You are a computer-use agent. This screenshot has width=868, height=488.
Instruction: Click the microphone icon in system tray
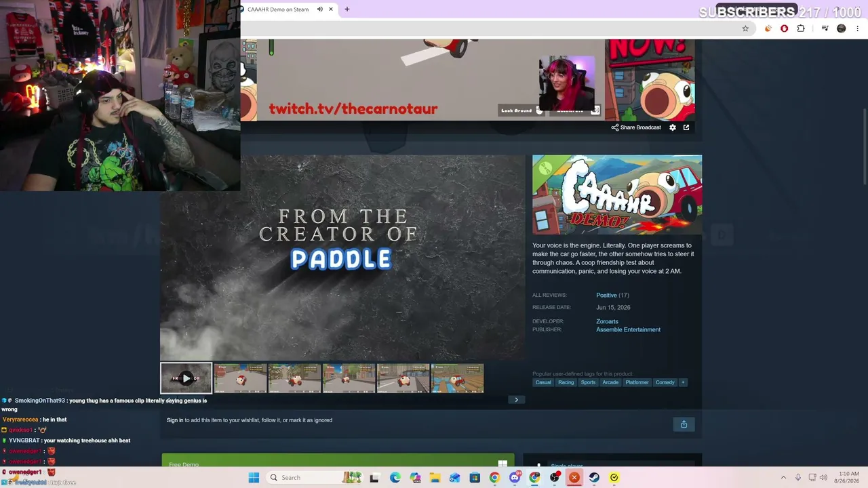coord(798,478)
